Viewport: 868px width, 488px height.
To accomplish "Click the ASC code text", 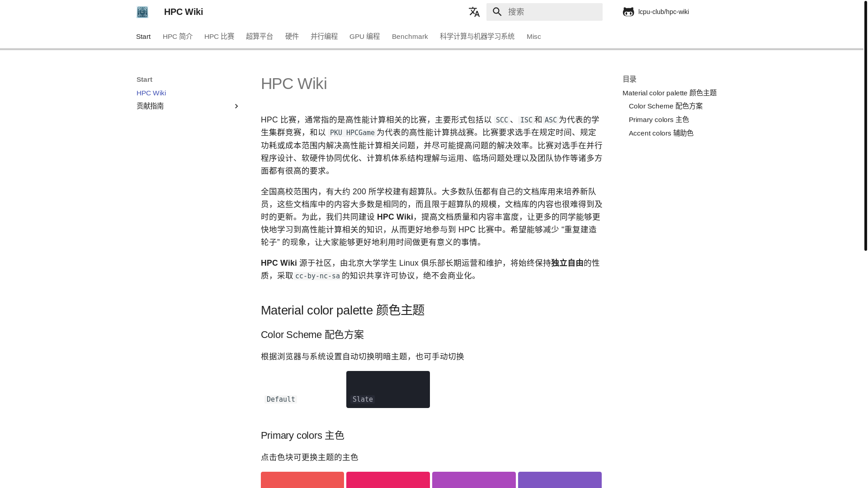I will click(551, 120).
